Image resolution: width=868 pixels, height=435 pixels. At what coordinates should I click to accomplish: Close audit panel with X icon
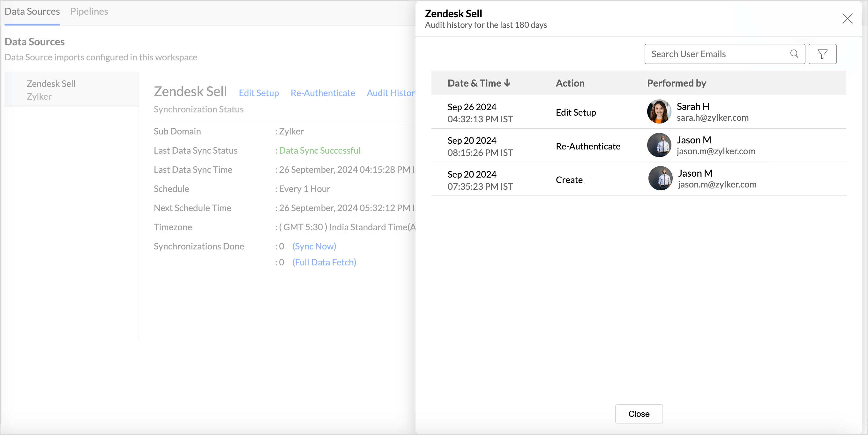tap(847, 19)
